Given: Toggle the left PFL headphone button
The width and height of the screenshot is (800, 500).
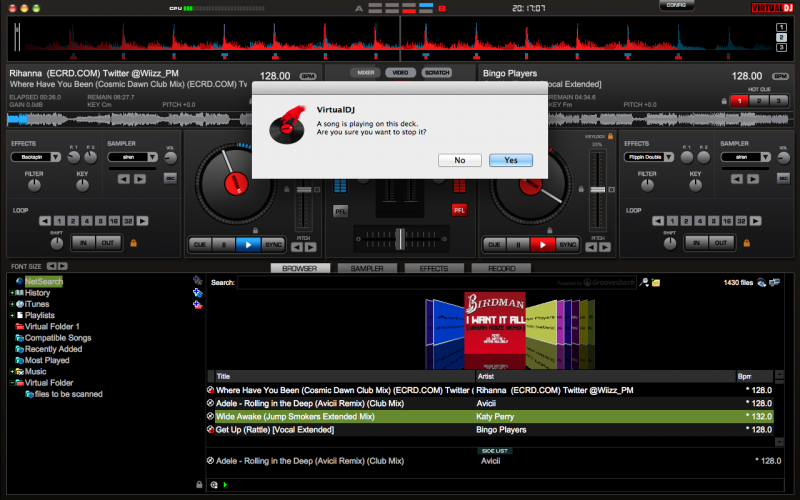Looking at the screenshot, I should (x=340, y=211).
